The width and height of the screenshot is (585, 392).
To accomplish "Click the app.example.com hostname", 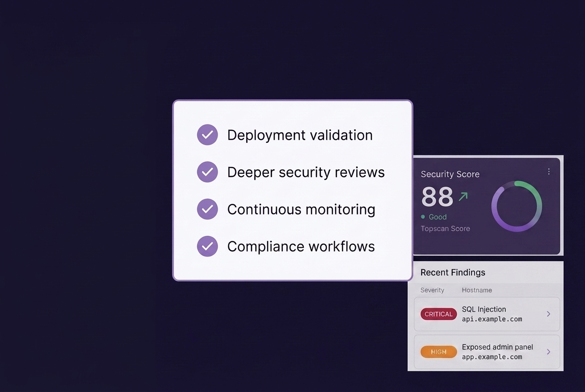I will (x=492, y=357).
